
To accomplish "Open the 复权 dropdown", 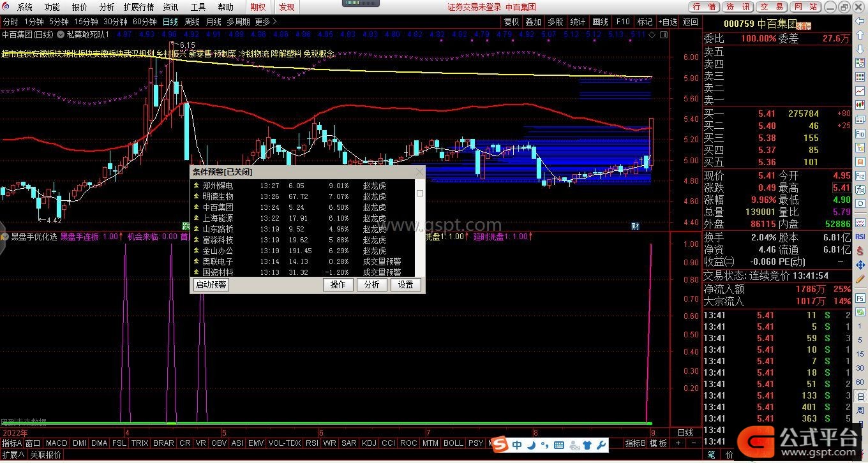I will pyautogui.click(x=512, y=22).
